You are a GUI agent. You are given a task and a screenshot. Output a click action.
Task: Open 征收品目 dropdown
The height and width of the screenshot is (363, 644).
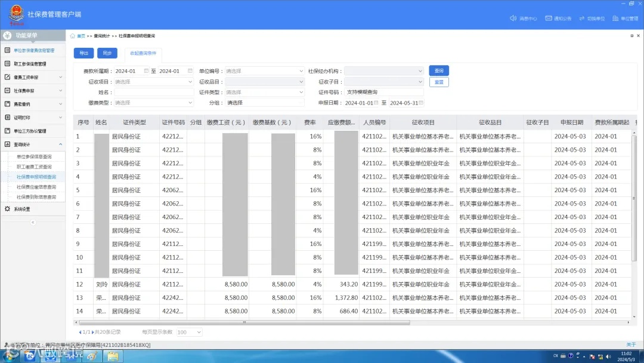(265, 82)
